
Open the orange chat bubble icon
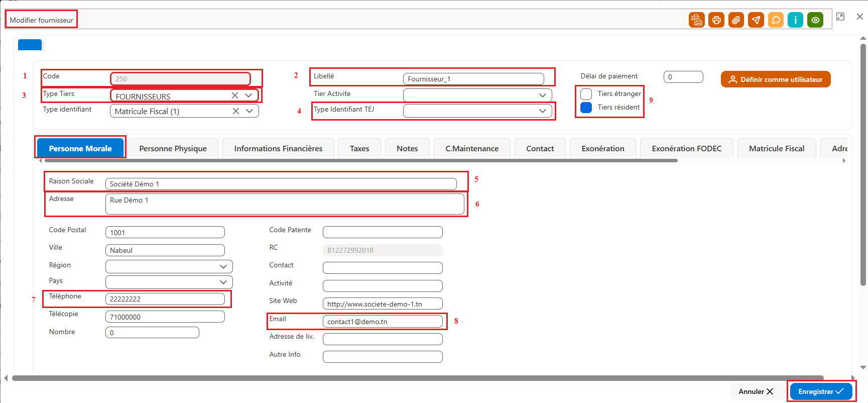coord(776,20)
